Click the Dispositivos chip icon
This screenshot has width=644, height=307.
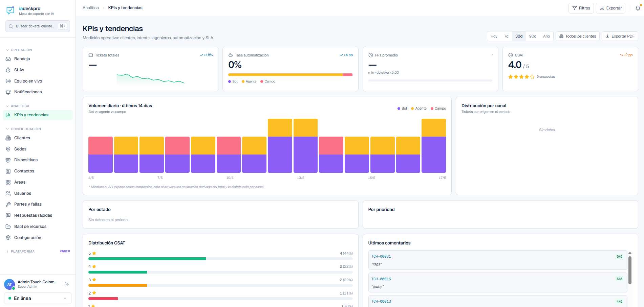8,160
